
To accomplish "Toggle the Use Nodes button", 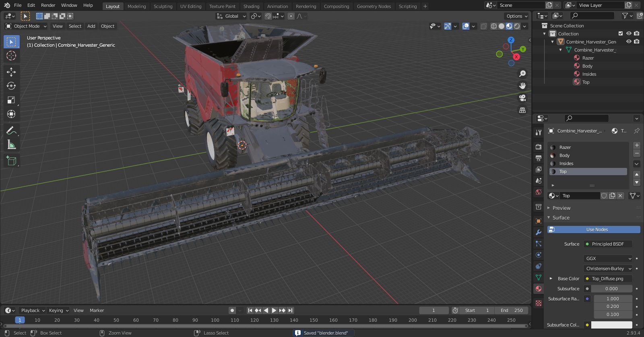I will point(594,229).
